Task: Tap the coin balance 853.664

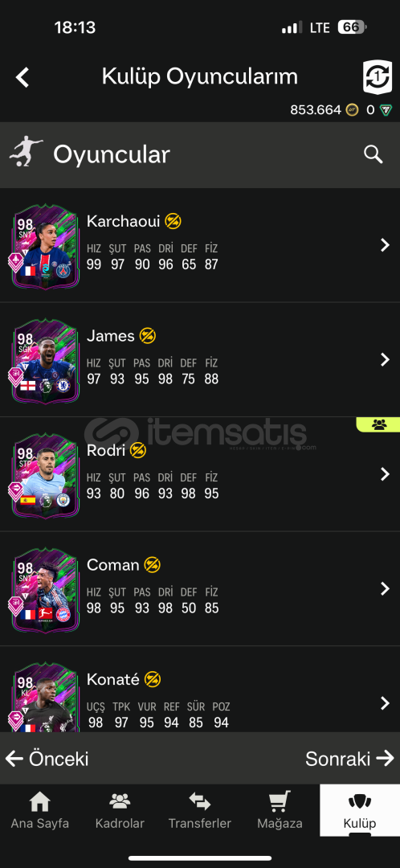Action: (316, 109)
